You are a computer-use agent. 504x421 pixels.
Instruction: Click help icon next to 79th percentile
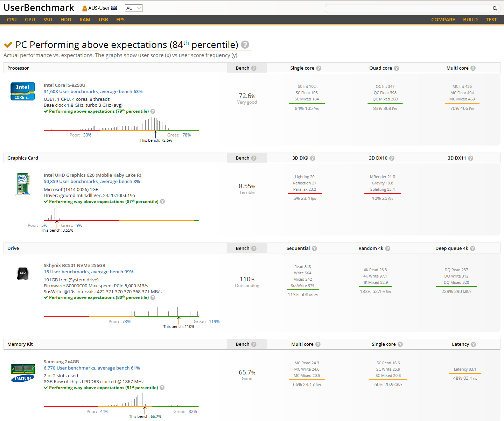point(153,111)
